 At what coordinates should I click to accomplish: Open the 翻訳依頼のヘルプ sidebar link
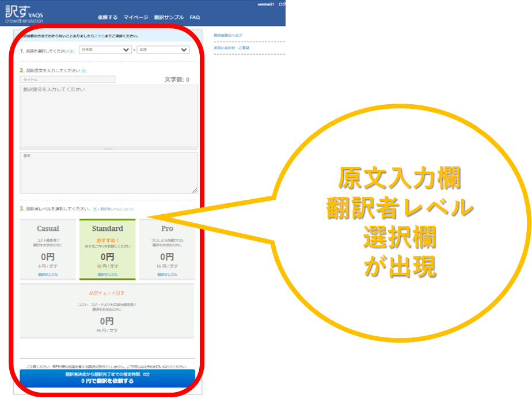coord(228,36)
